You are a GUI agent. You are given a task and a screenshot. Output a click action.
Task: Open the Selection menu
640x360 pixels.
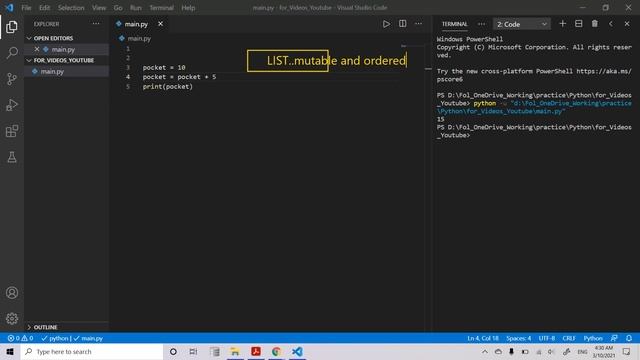point(71,8)
